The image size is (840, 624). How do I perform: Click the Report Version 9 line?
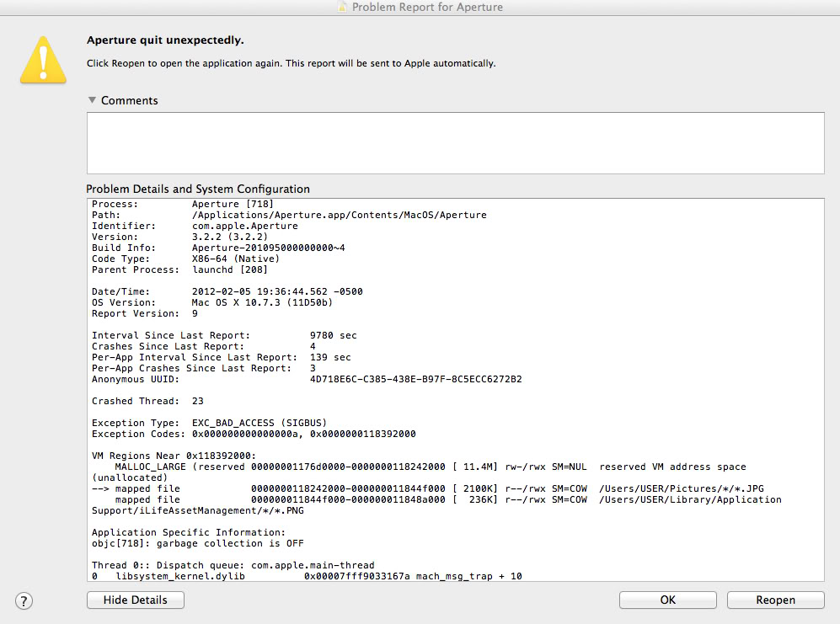[145, 313]
